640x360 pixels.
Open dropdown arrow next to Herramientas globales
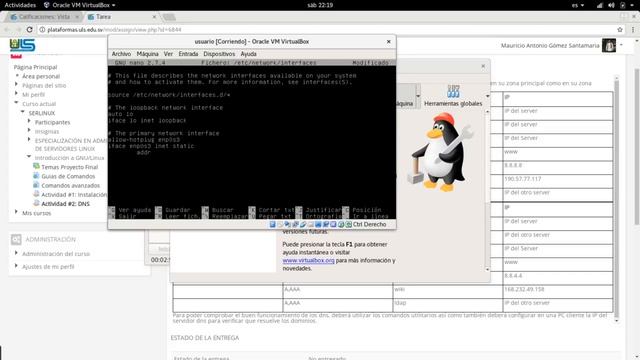487,96
